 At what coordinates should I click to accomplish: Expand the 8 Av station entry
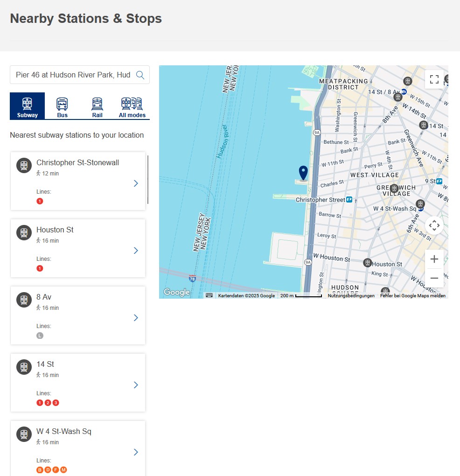[x=136, y=318]
